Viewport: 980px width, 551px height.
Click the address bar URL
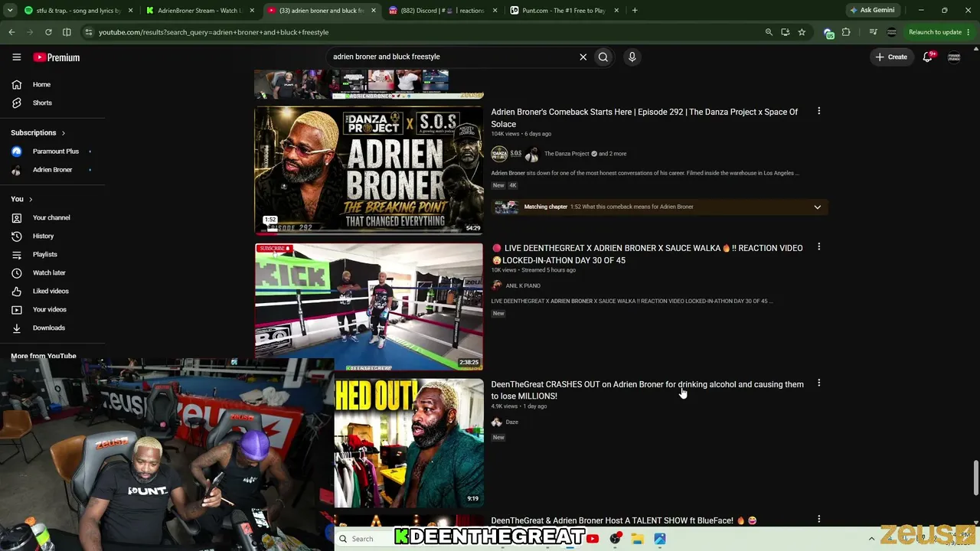tap(214, 32)
